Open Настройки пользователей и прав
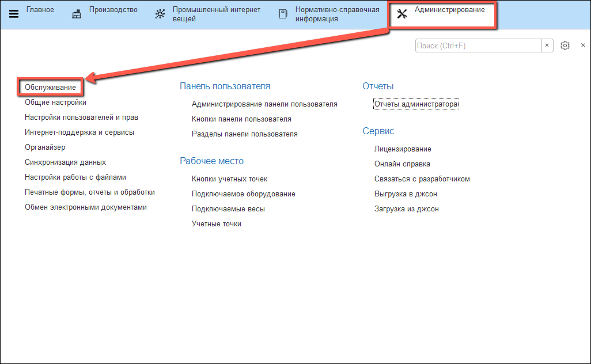This screenshot has width=591, height=364. [81, 117]
